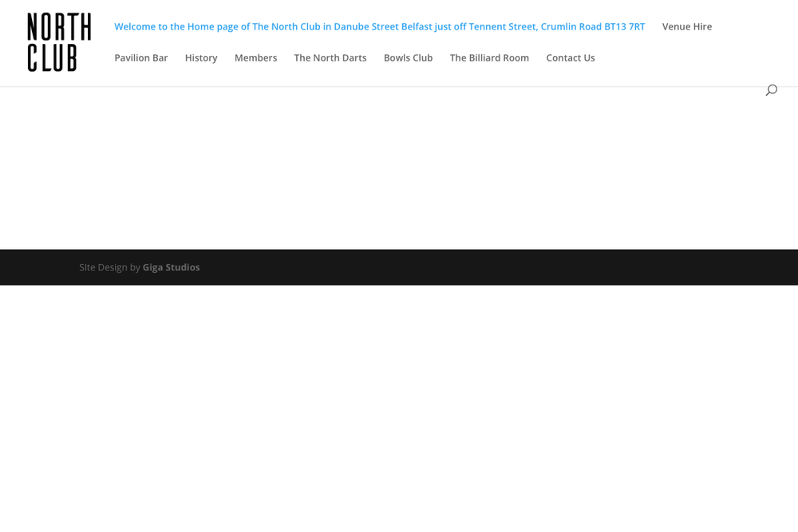Open the Contact Us page
Screen dimensions: 798x532
click(x=571, y=58)
